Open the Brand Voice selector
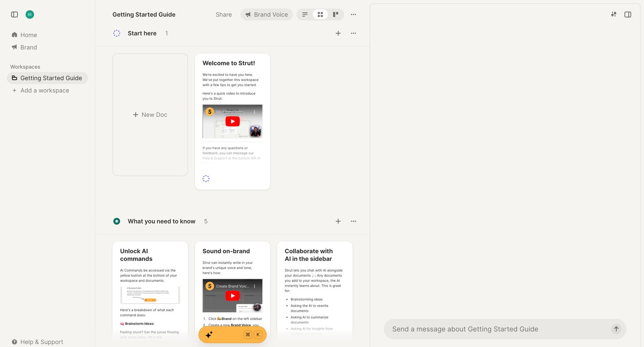This screenshot has height=347, width=644. click(267, 14)
